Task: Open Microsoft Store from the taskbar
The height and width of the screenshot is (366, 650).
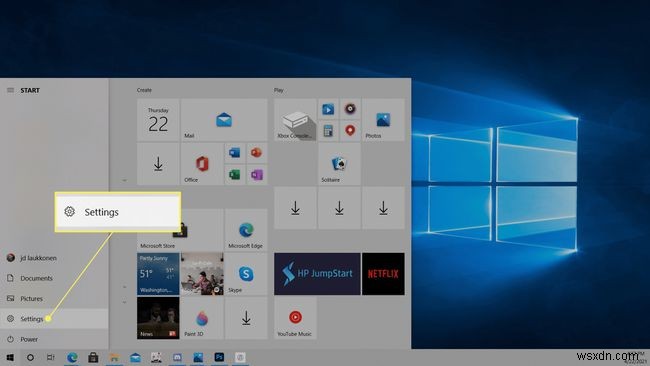Action: (x=93, y=357)
